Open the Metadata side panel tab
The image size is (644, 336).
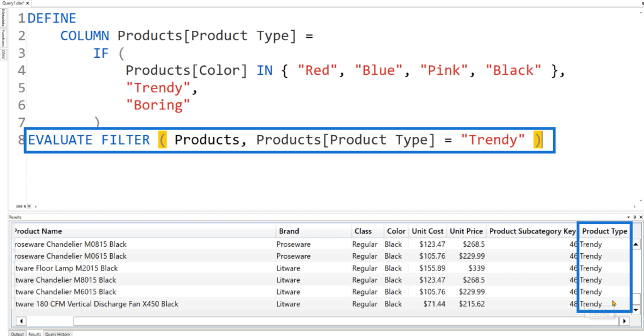pyautogui.click(x=3, y=18)
